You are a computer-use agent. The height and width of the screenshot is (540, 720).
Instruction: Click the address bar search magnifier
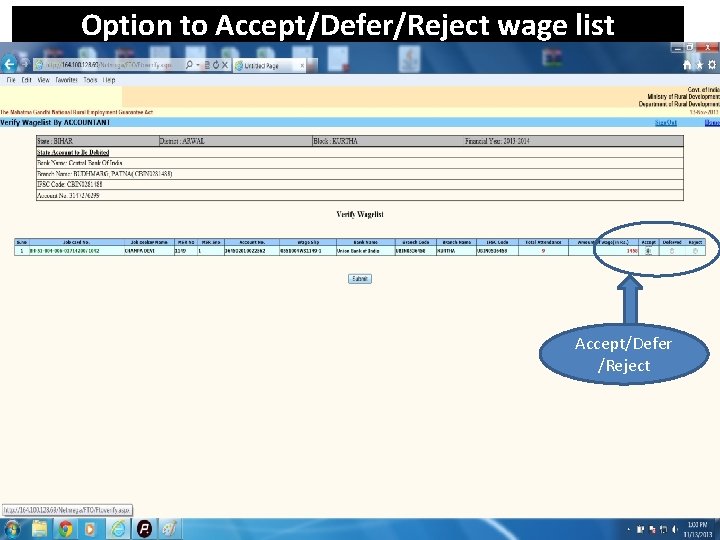[x=189, y=65]
